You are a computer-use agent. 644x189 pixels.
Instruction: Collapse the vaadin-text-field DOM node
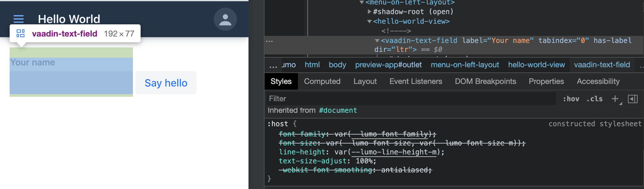(377, 41)
